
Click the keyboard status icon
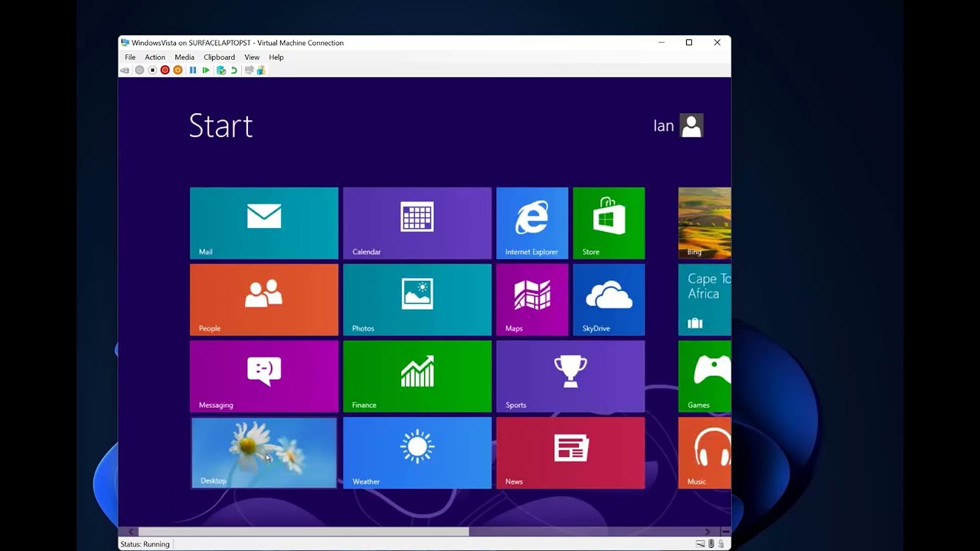(x=701, y=544)
